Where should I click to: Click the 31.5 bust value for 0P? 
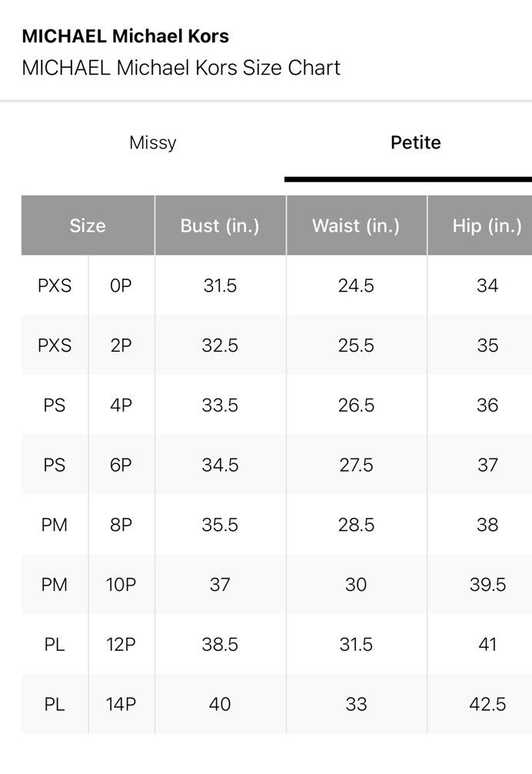(x=220, y=286)
